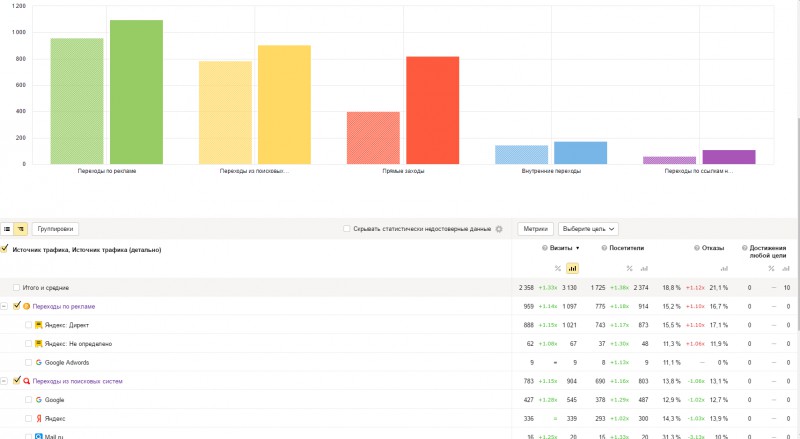Click info icon next to Посетители
This screenshot has height=439, width=800.
604,248
